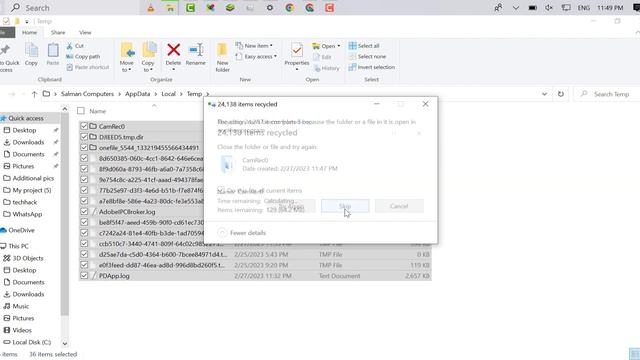640x360 pixels.
Task: Pin to Quick access icon
Action: (6, 50)
